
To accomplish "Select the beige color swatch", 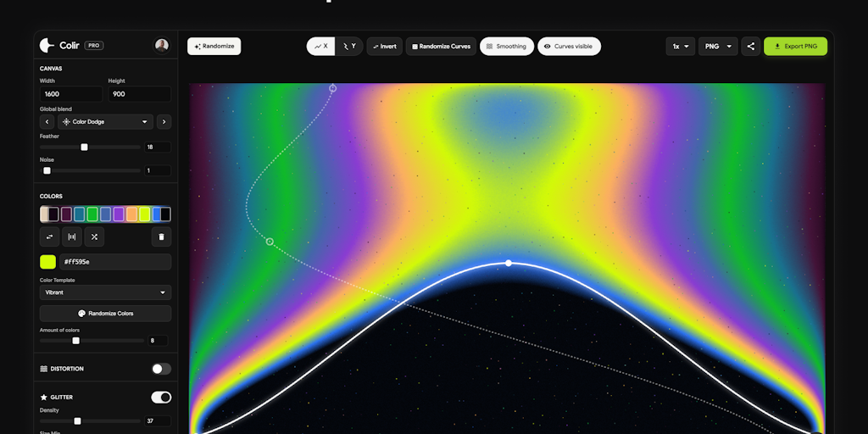I will [44, 214].
